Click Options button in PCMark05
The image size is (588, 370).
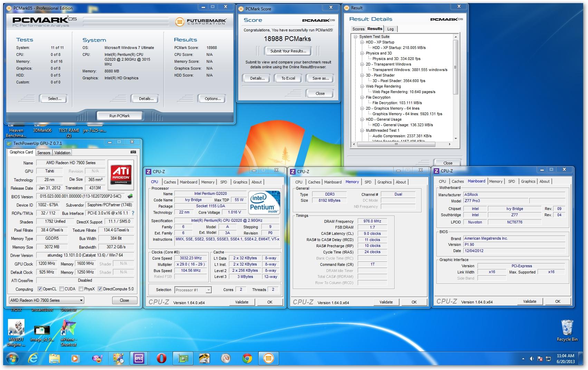(212, 99)
